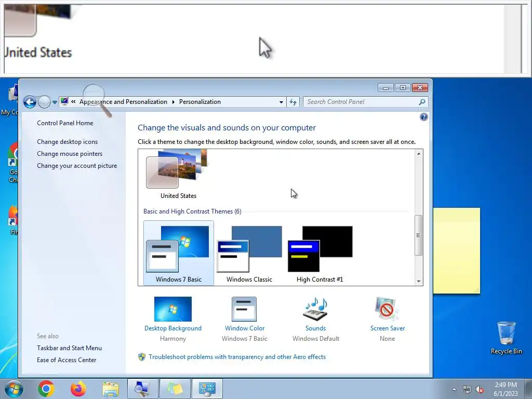The image size is (532, 399).
Task: Open Desktop Background Harmony icon
Action: [x=172, y=309]
